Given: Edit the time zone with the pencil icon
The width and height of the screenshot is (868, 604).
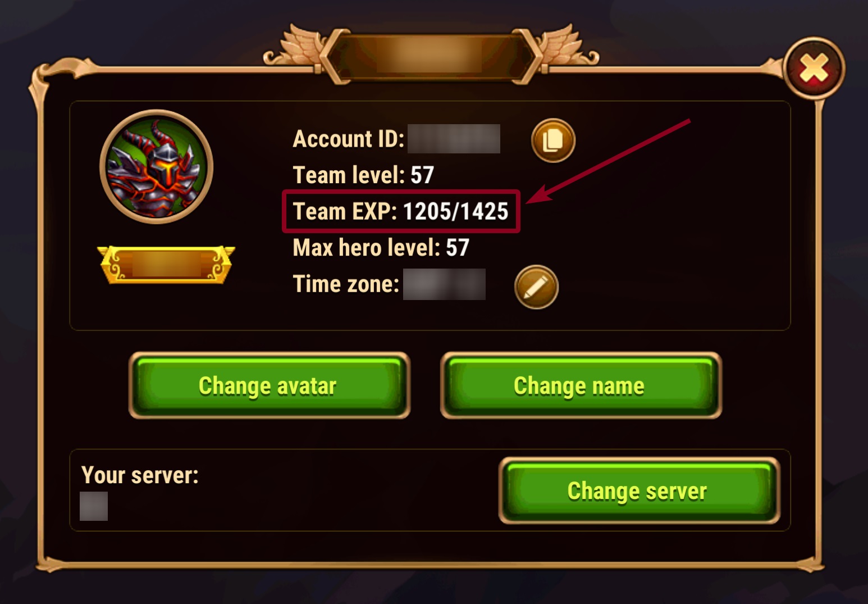Looking at the screenshot, I should tap(536, 287).
